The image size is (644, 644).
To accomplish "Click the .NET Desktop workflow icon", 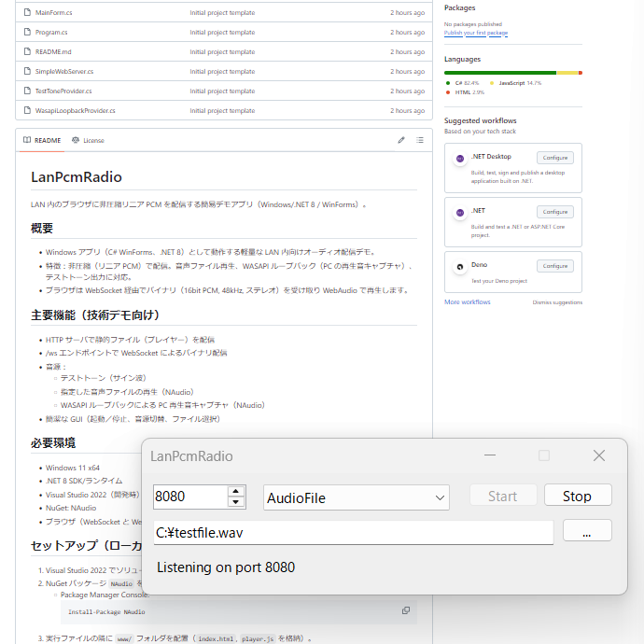I will (460, 159).
